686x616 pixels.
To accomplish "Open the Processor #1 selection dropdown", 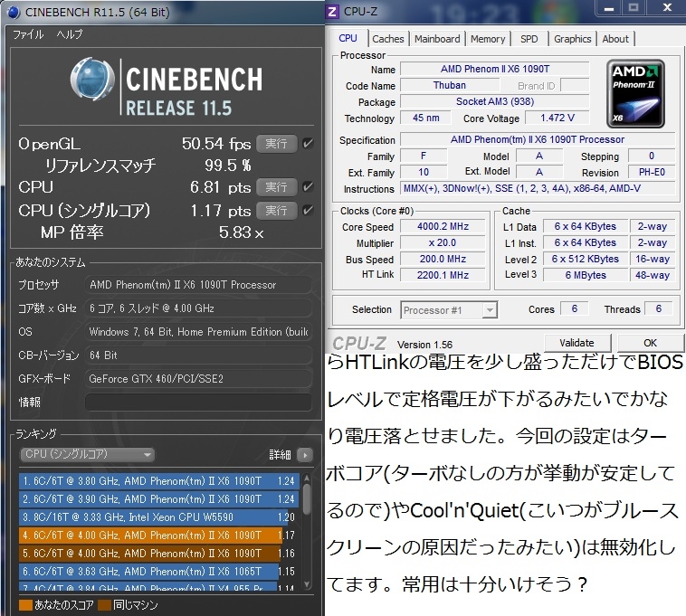I will click(449, 310).
